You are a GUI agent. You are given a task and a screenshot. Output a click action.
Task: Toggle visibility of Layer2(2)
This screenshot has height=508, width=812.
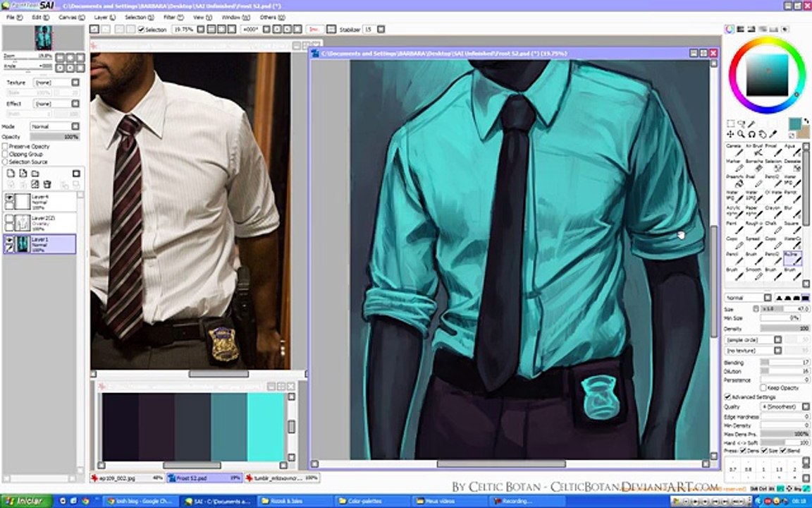point(8,219)
